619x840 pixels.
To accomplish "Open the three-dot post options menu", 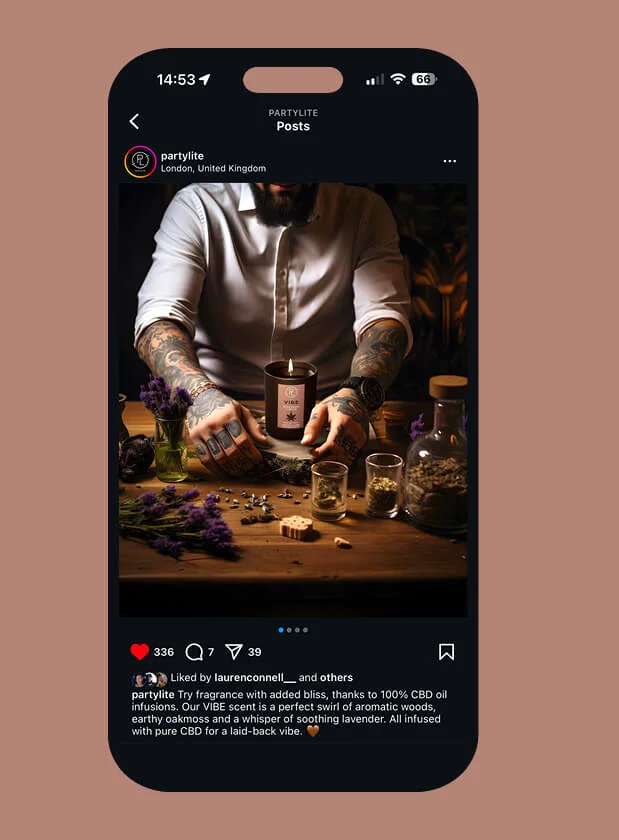I will tap(450, 161).
